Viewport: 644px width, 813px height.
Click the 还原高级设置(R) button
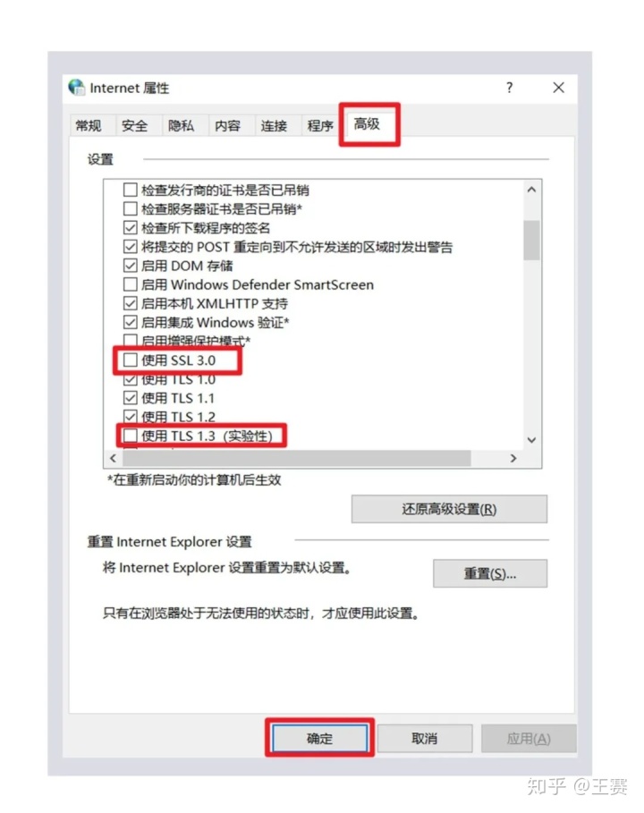pyautogui.click(x=449, y=509)
